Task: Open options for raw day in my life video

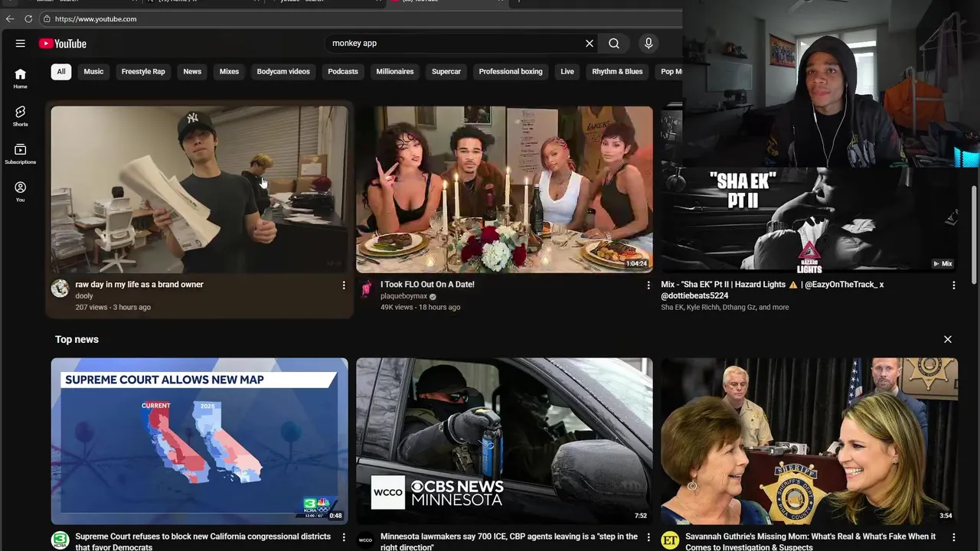Action: (344, 285)
